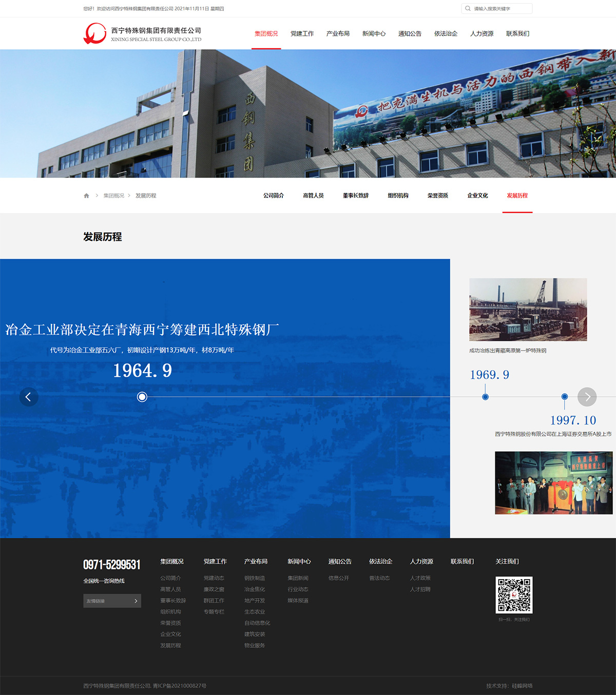616x695 pixels.
Task: Open 人才招聘 footer link
Action: coord(420,589)
